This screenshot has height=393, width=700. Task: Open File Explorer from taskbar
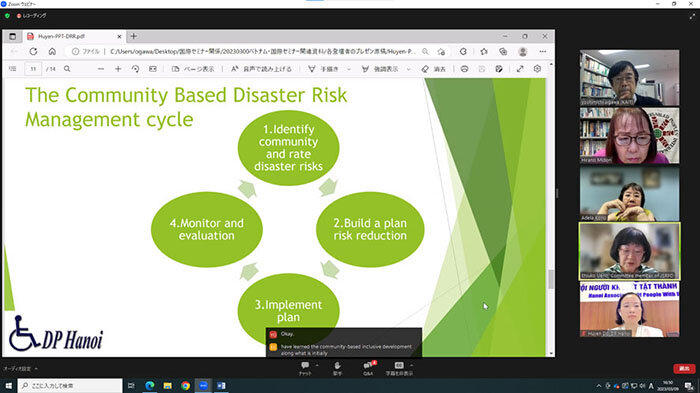(x=167, y=385)
